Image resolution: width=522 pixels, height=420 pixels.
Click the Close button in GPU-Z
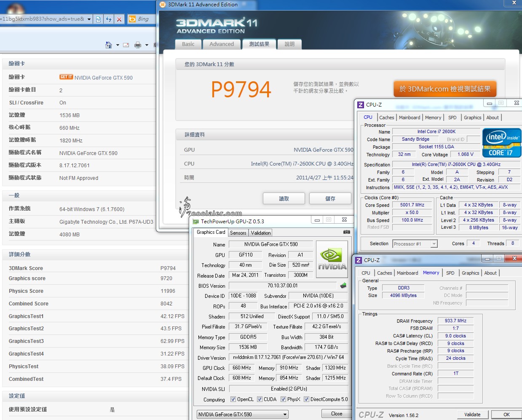point(337,414)
